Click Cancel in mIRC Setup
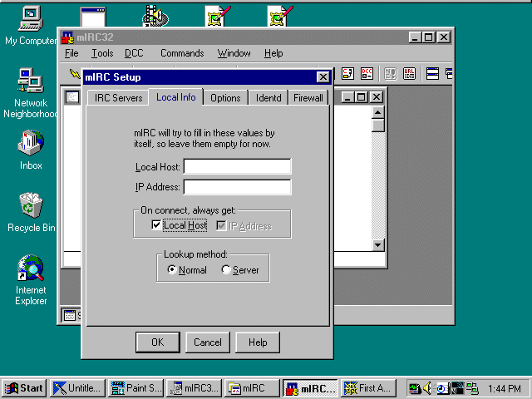 tap(208, 342)
